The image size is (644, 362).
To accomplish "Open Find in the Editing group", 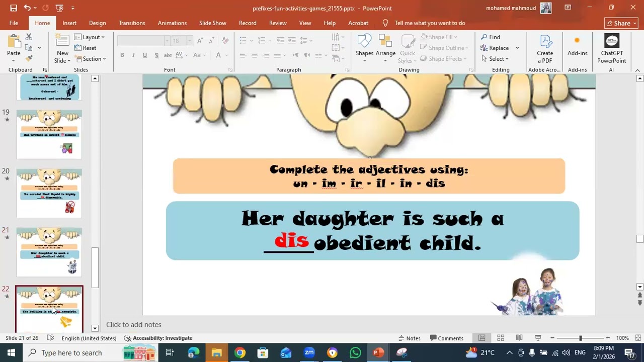I will click(490, 37).
